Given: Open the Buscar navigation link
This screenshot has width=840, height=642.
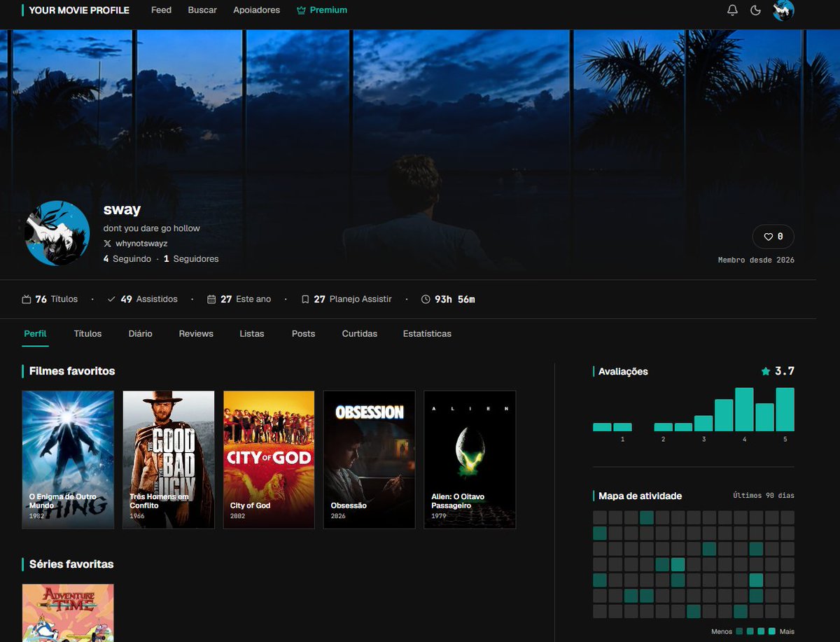Looking at the screenshot, I should click(x=202, y=11).
